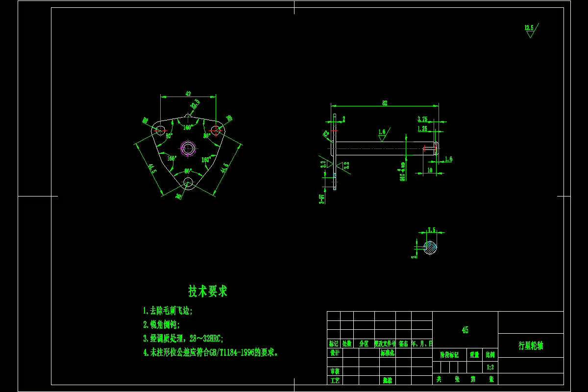Click the 标记 column header
The image size is (588, 392).
point(334,343)
